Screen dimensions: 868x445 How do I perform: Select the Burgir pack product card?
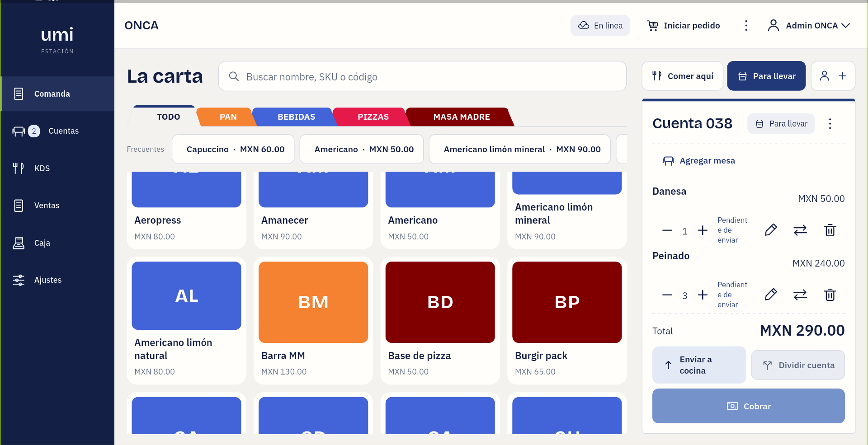[x=567, y=321]
